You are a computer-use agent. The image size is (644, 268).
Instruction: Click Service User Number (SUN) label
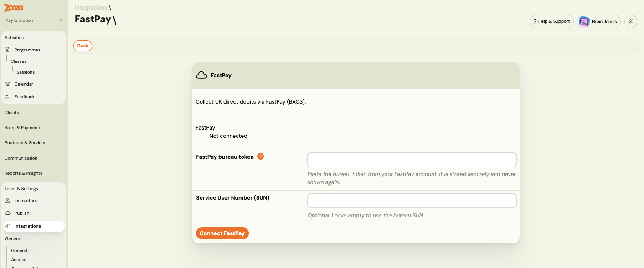point(233,198)
